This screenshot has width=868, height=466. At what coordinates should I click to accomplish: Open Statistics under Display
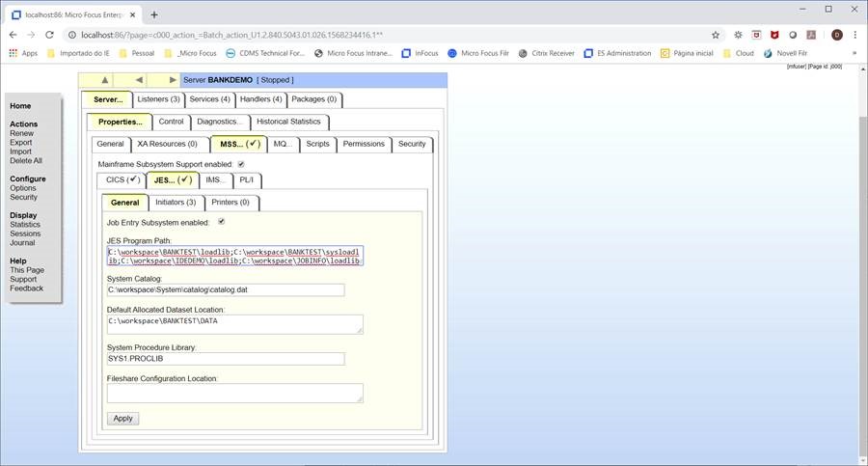[x=25, y=225]
